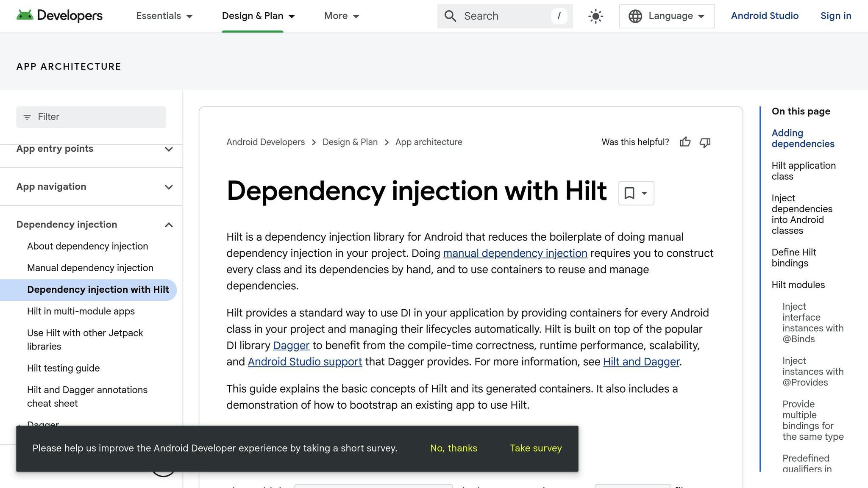Click the thumbs up helpful icon
The image size is (868, 488).
point(685,142)
